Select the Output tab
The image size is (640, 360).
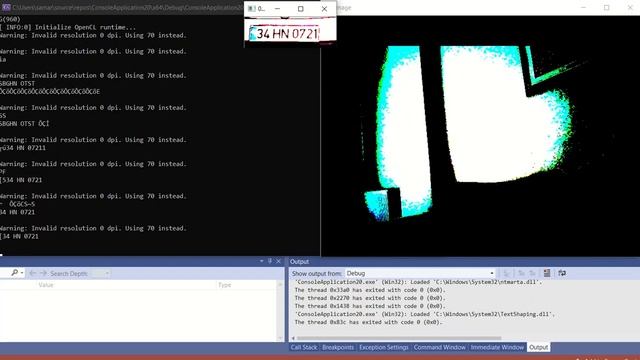[x=538, y=347]
